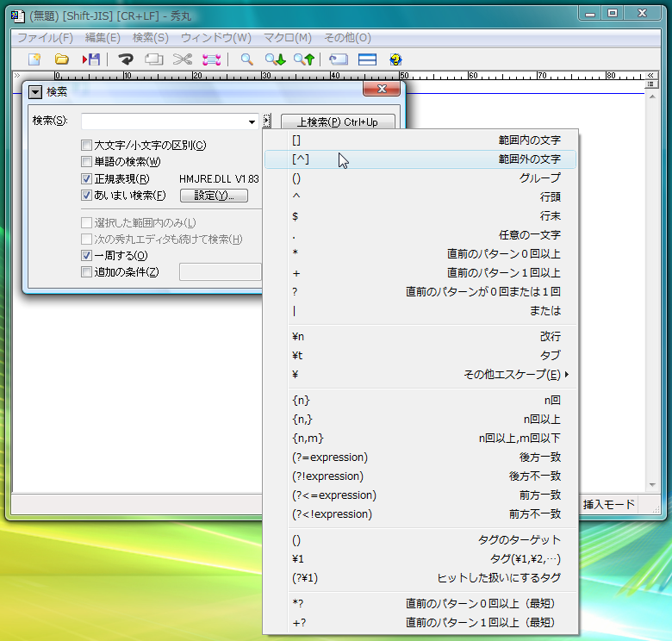Click the window switch toolbar icon
The width and height of the screenshot is (672, 641).
(338, 59)
